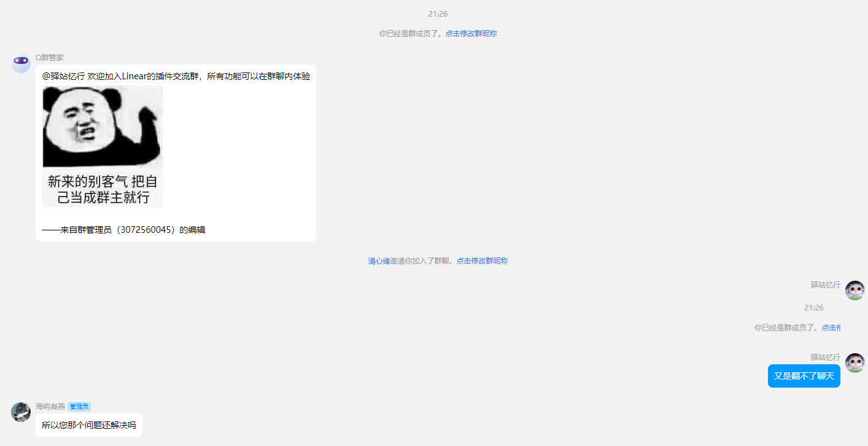Select the blue 又是翻不了聊天 message bubble
The width and height of the screenshot is (868, 446).
[x=804, y=376]
